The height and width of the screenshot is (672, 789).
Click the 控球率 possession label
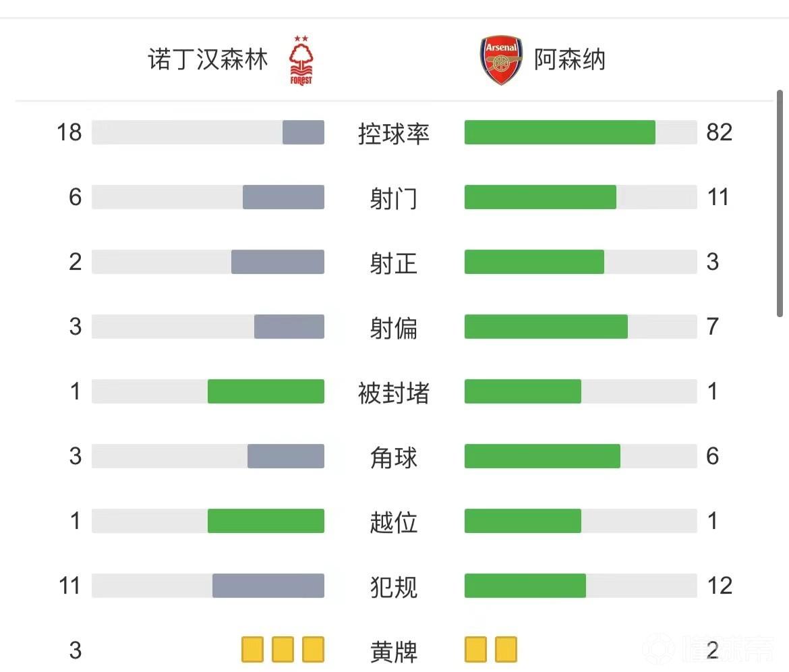point(394,134)
